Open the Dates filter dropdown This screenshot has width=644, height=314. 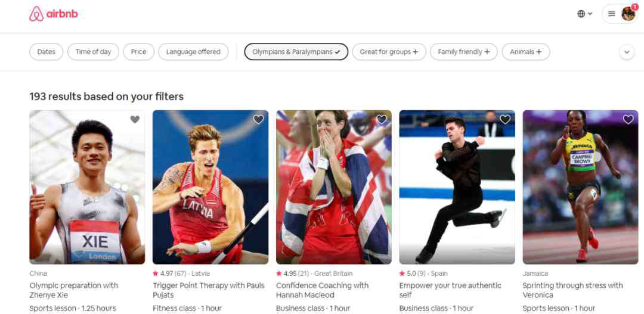point(46,52)
